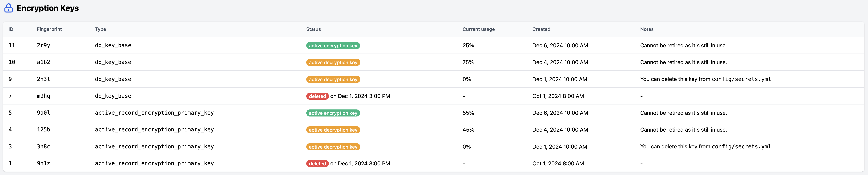Click the deleted badge in m9hq row
Image resolution: width=868 pixels, height=175 pixels.
[x=317, y=96]
